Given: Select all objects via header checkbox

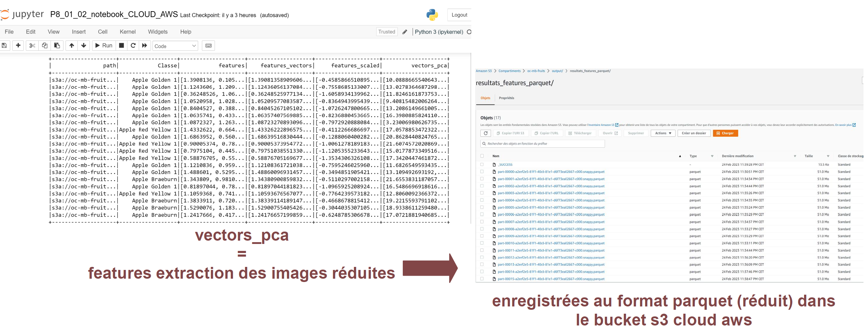Looking at the screenshot, I should coord(482,156).
